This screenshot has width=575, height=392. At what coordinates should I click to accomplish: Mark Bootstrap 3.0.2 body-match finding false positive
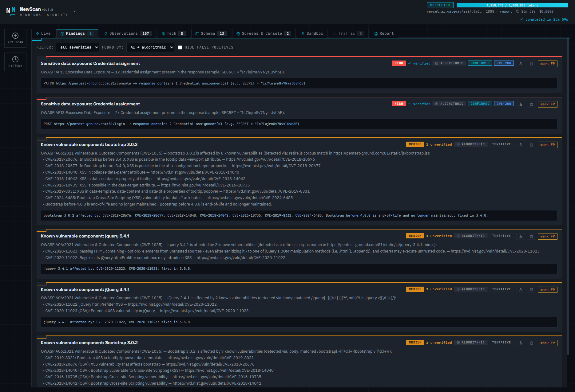(547, 343)
